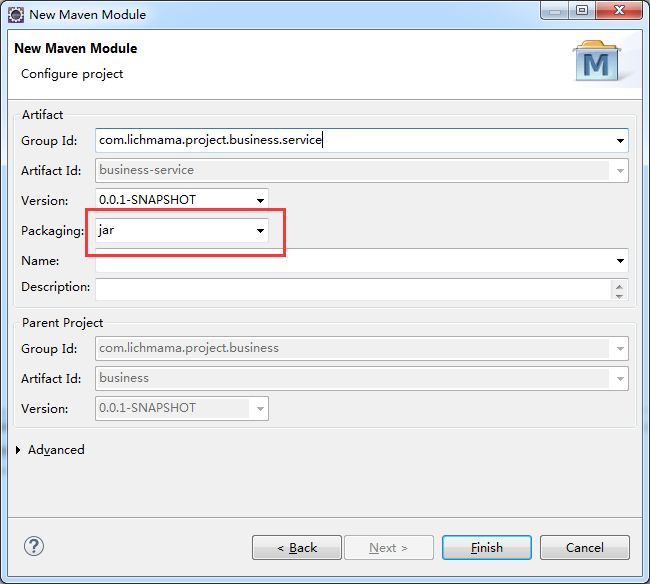650x584 pixels.
Task: Minimize the New Maven Module dialog
Action: click(x=555, y=10)
